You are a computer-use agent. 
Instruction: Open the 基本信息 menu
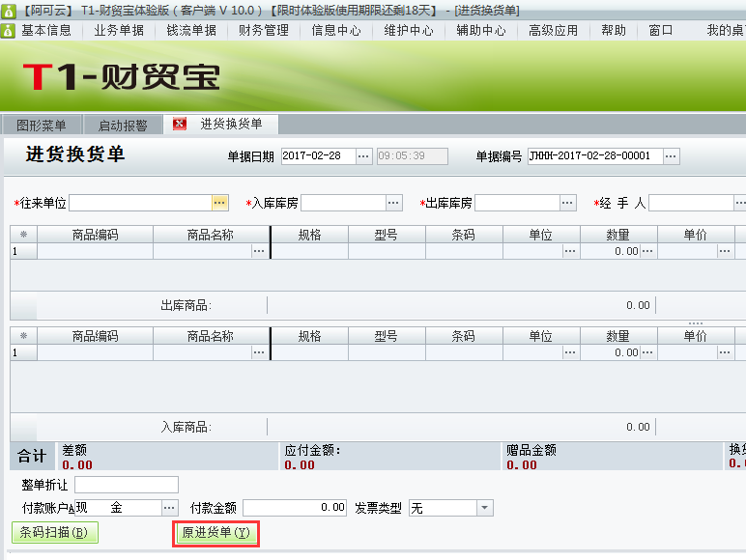click(46, 31)
